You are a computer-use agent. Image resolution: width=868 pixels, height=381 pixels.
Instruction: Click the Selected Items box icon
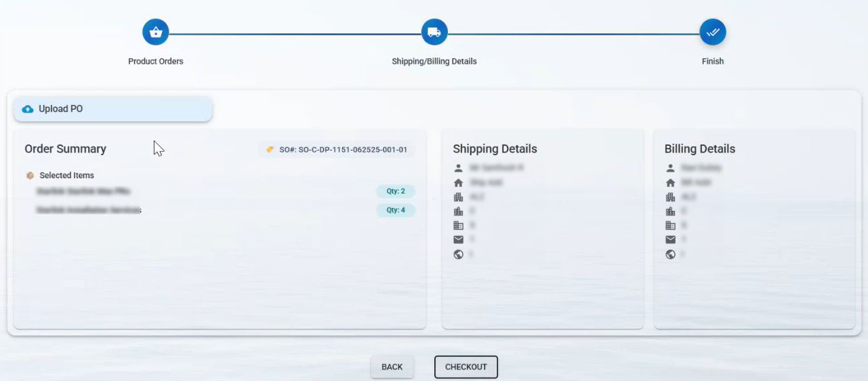pos(30,176)
